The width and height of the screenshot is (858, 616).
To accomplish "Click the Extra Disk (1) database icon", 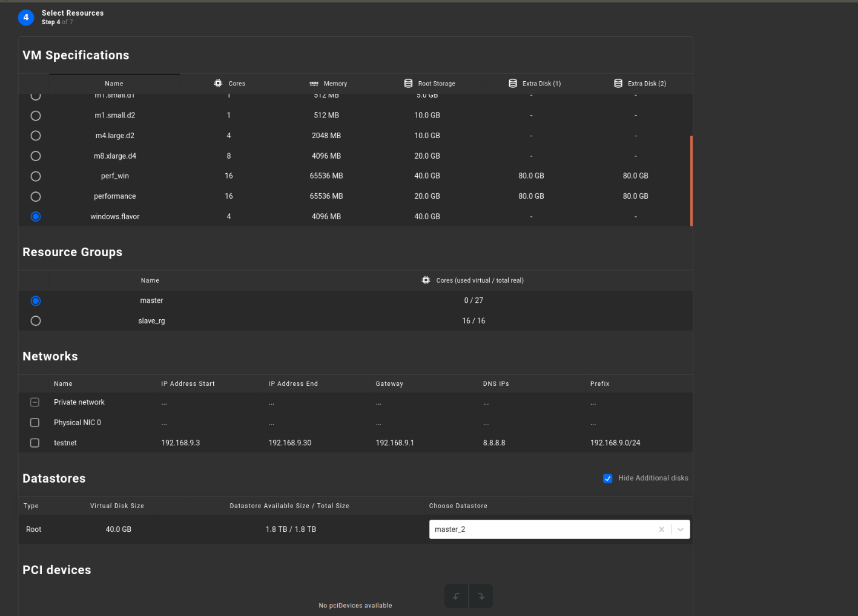I will (x=513, y=83).
